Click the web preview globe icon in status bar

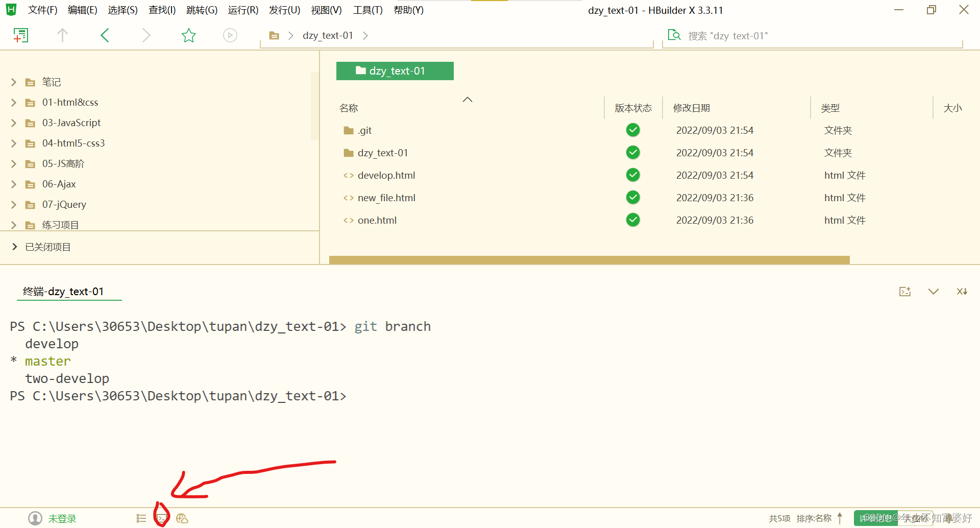pos(182,518)
